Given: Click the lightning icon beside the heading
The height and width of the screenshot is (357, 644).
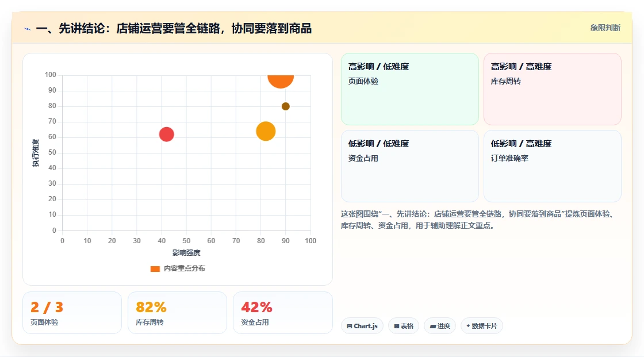Looking at the screenshot, I should tap(28, 29).
